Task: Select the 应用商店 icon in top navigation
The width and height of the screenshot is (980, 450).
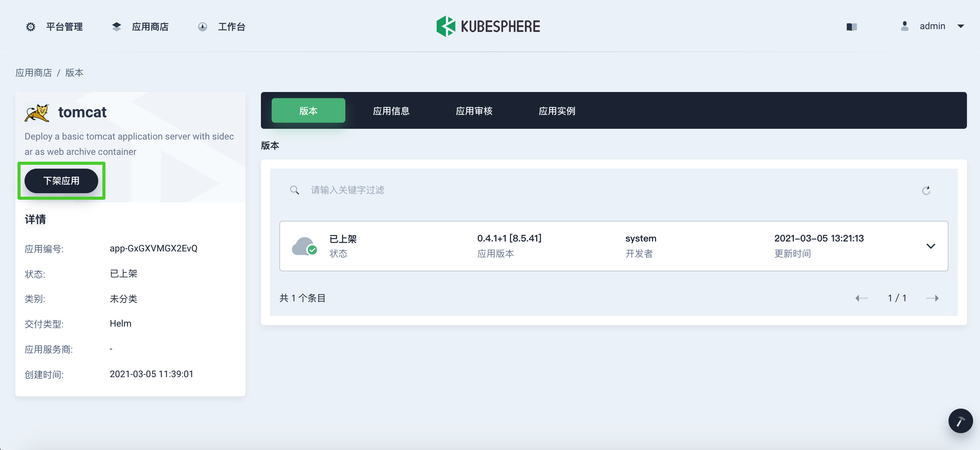Action: pyautogui.click(x=117, y=26)
